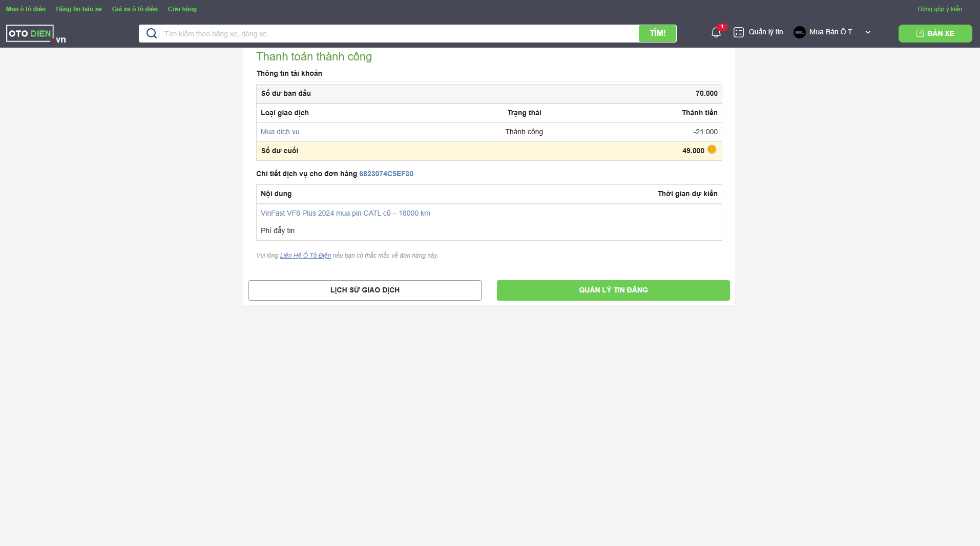Image resolution: width=980 pixels, height=546 pixels.
Task: Click the OTO DIEN.vn logo
Action: 35,34
